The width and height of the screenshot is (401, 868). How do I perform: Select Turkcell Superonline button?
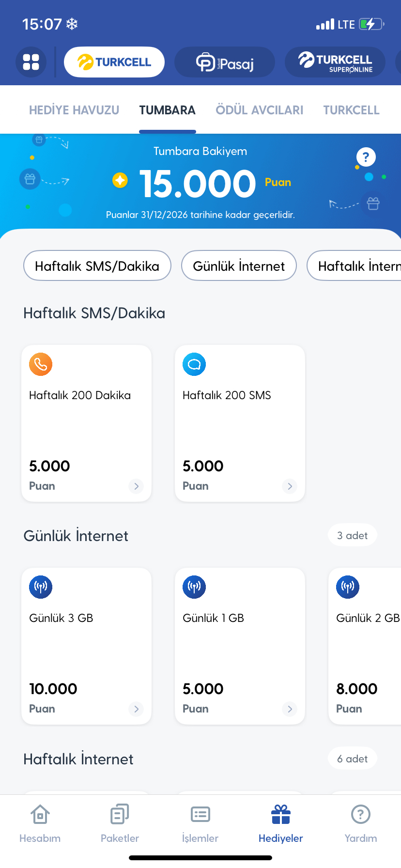pyautogui.click(x=335, y=62)
